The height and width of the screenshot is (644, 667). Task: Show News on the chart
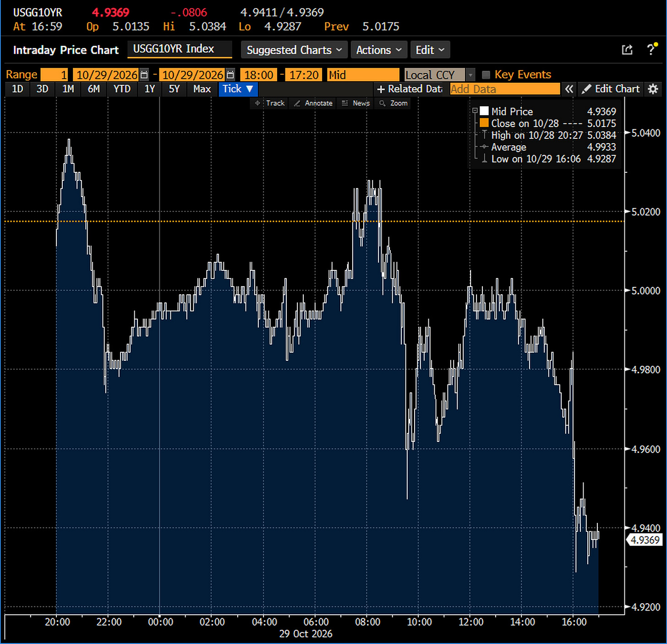pos(356,103)
